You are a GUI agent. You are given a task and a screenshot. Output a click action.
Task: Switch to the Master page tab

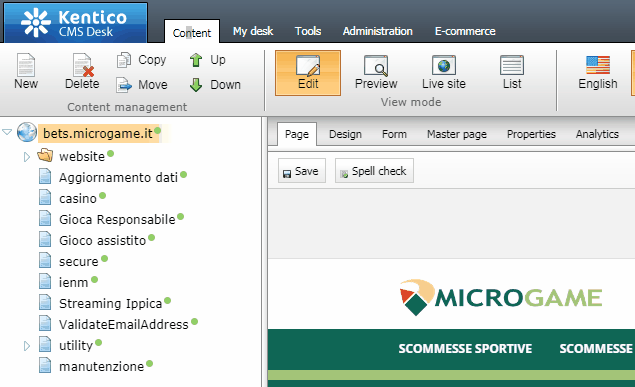tap(457, 134)
